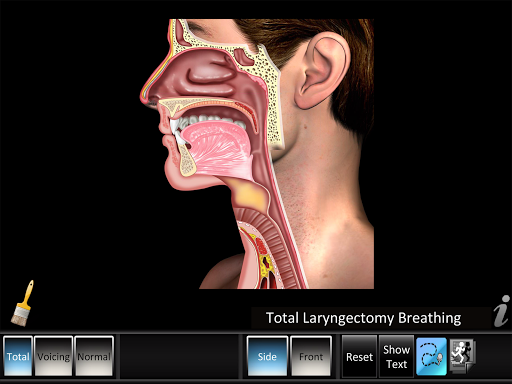The width and height of the screenshot is (512, 384).
Task: Switch to Voicing mode
Action: click(54, 356)
